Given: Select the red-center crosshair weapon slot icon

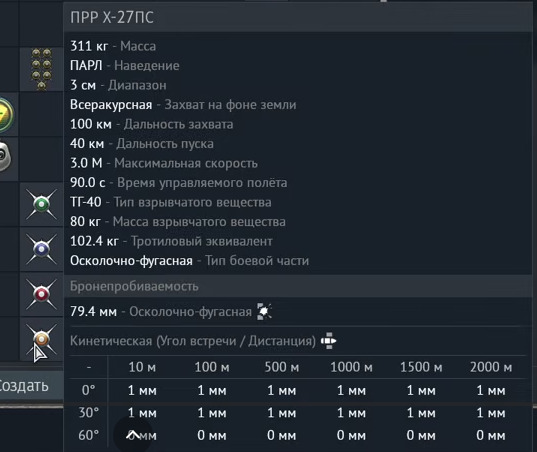Looking at the screenshot, I should (41, 294).
